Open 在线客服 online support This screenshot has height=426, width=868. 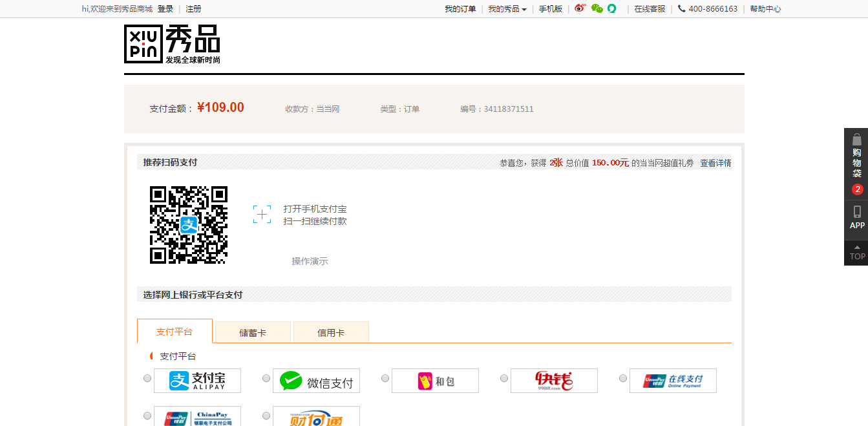pos(650,9)
